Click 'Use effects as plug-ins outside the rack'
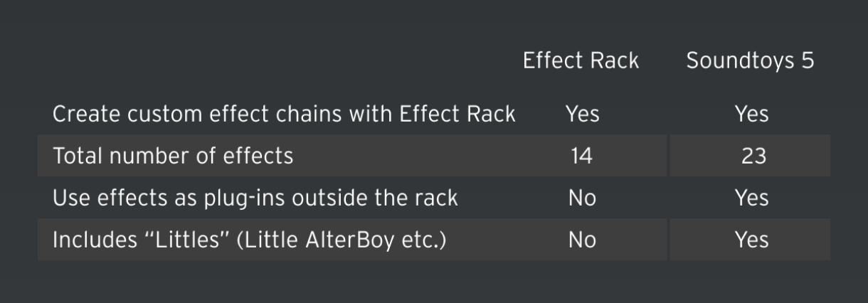Screen dimensions: 868x303 click(x=255, y=198)
